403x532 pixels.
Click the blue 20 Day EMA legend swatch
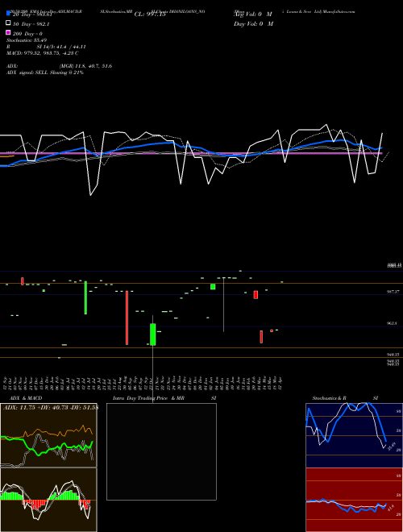(x=8, y=14)
